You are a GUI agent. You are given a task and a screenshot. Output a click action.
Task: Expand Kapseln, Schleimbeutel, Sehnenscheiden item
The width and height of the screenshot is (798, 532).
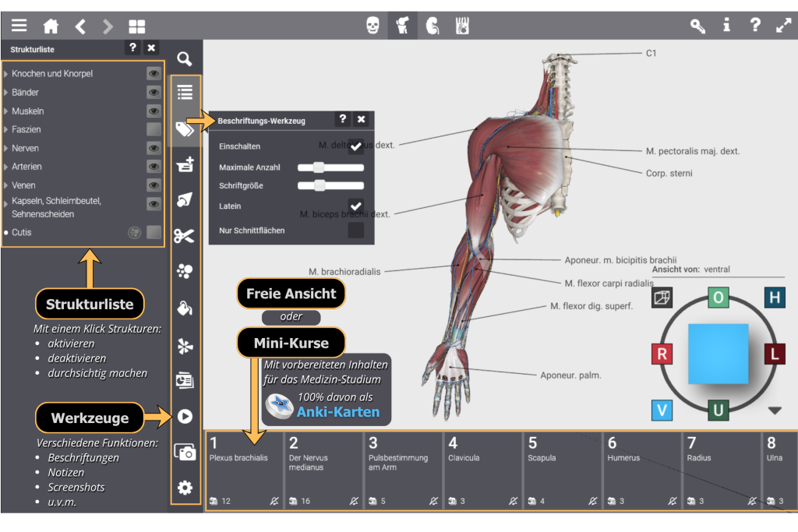tap(5, 203)
